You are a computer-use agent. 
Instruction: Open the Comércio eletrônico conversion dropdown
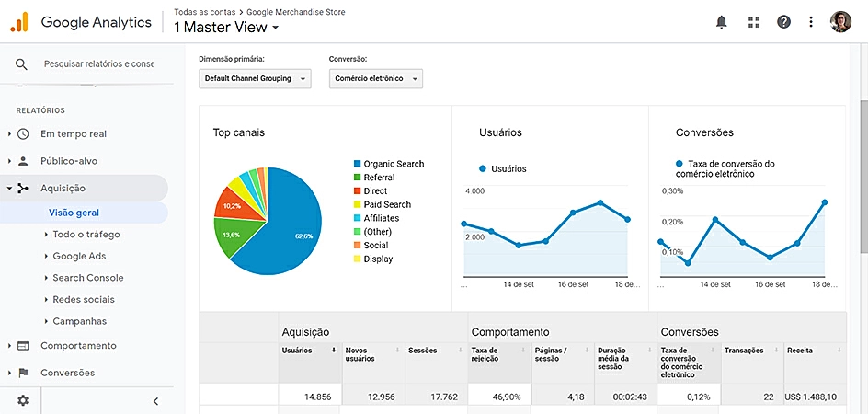(375, 79)
